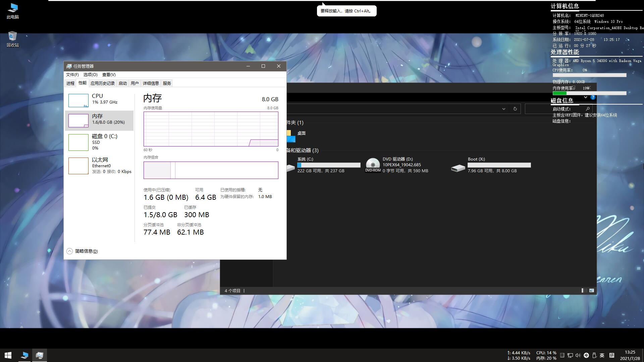Click the 内存组合 memory composition bar

[211, 170]
